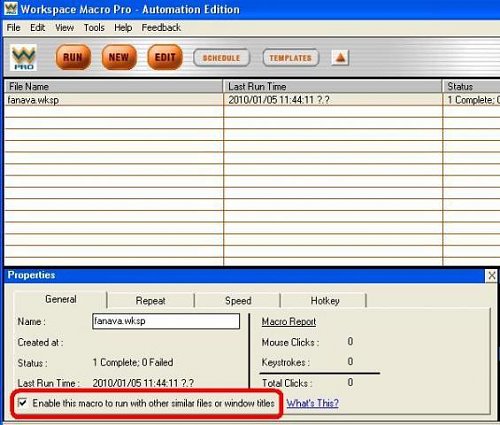Open the TEMPLATES toolbar button
The image size is (500, 425).
tap(291, 58)
